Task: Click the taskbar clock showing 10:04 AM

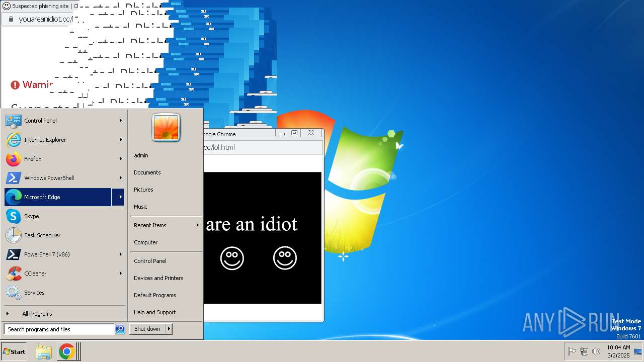Action: click(618, 351)
